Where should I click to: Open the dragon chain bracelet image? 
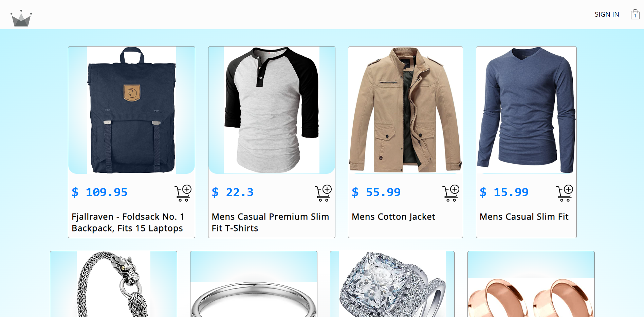coord(113,284)
